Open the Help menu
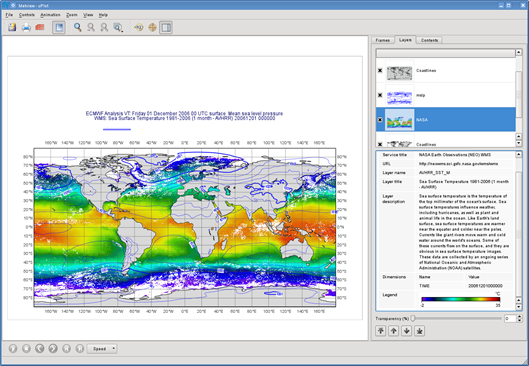The width and height of the screenshot is (529, 366). click(x=103, y=15)
